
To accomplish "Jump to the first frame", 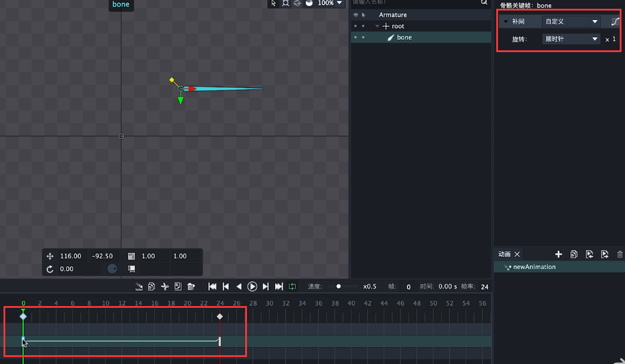I will [x=212, y=286].
